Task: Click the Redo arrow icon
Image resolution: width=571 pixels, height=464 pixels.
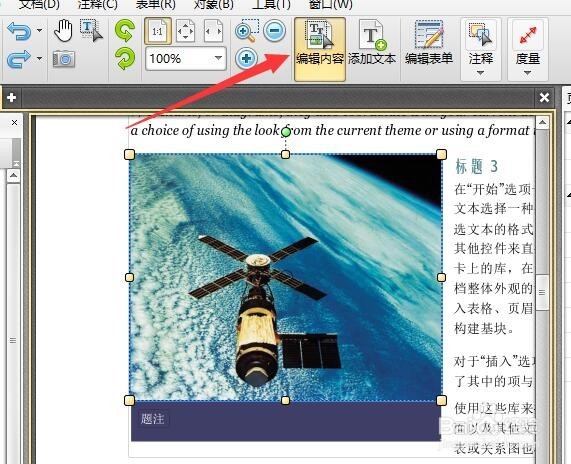Action: 19,59
